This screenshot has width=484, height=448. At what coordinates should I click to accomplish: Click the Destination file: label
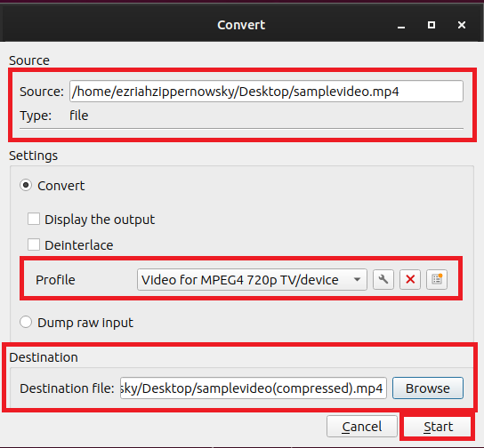[67, 388]
